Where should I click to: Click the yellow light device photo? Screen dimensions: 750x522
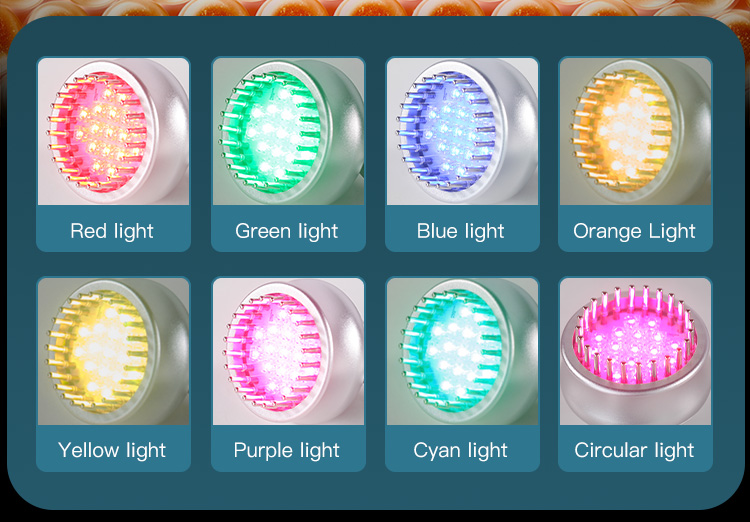(113, 352)
